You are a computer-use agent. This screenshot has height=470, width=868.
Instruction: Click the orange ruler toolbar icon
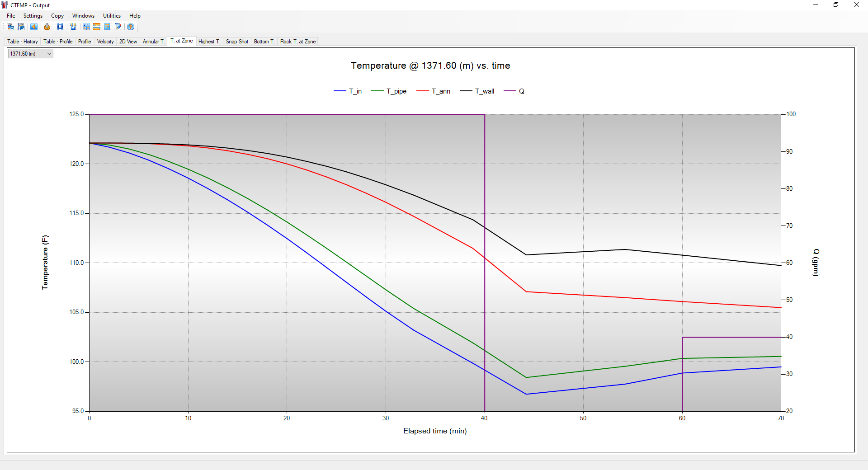[97, 27]
